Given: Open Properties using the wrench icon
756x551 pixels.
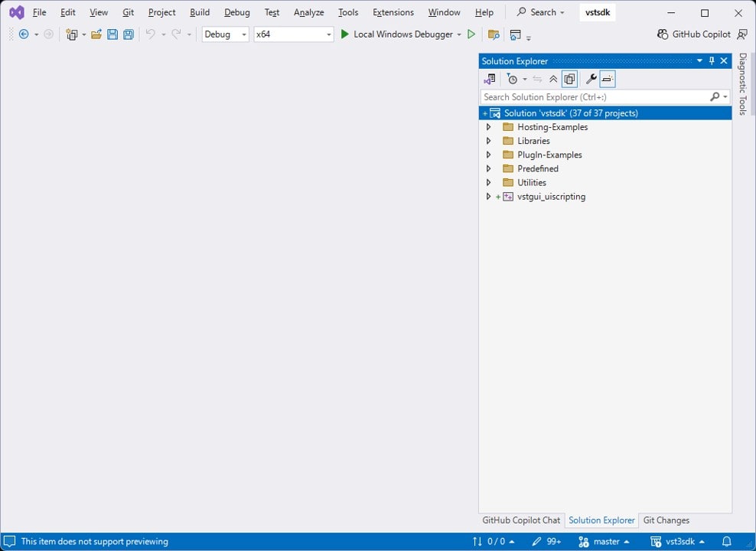Looking at the screenshot, I should [x=591, y=79].
